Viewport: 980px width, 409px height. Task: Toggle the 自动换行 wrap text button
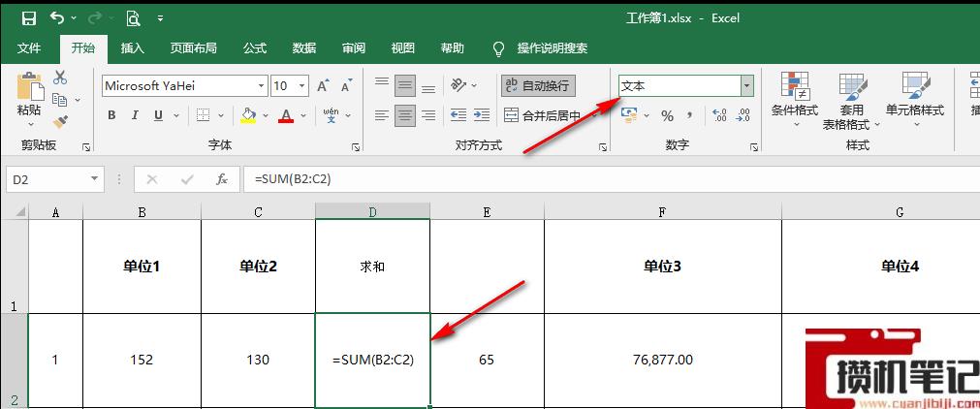[x=538, y=85]
